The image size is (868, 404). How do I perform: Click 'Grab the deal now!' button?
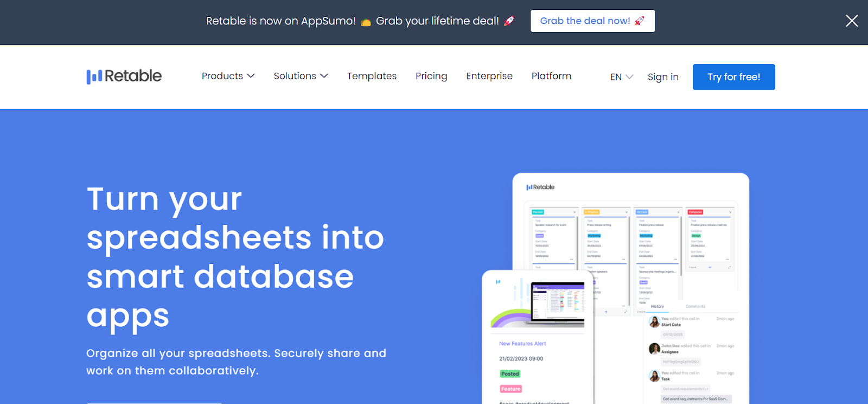(x=592, y=21)
